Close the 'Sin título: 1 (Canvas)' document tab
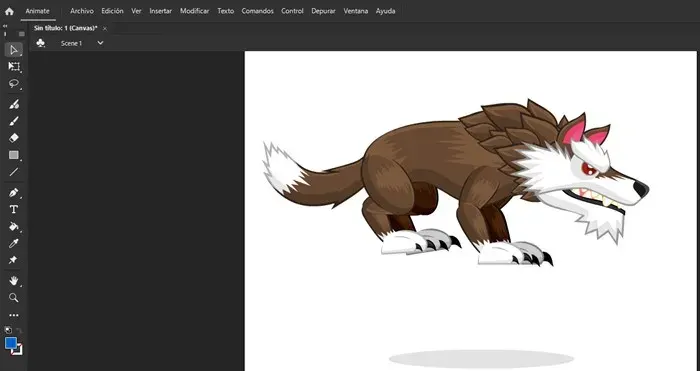 (x=105, y=29)
